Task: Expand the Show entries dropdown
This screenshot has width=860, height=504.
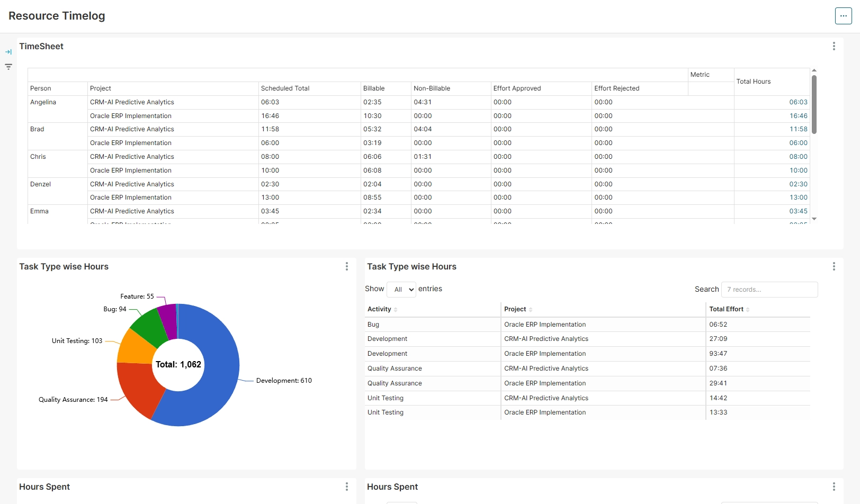Action: click(401, 290)
